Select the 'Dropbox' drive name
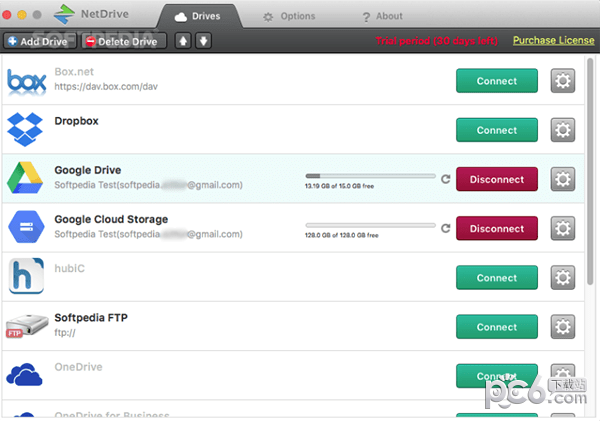600x421 pixels. pos(76,121)
